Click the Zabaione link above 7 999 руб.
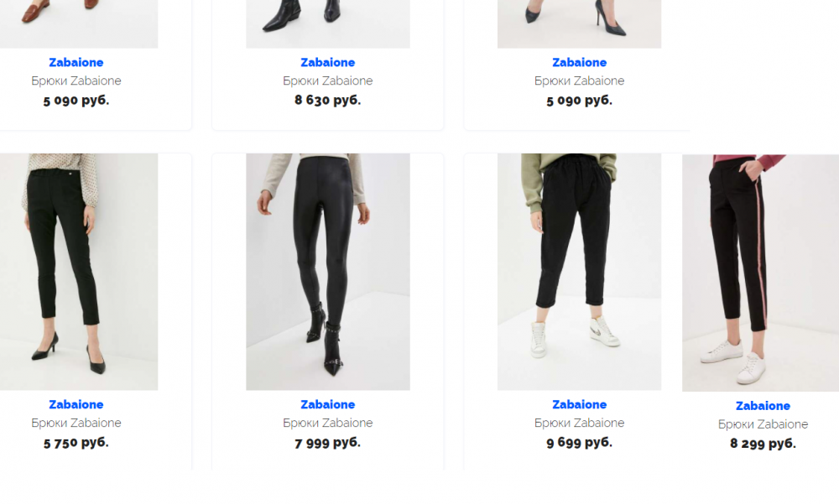The height and width of the screenshot is (504, 839). pos(327,404)
